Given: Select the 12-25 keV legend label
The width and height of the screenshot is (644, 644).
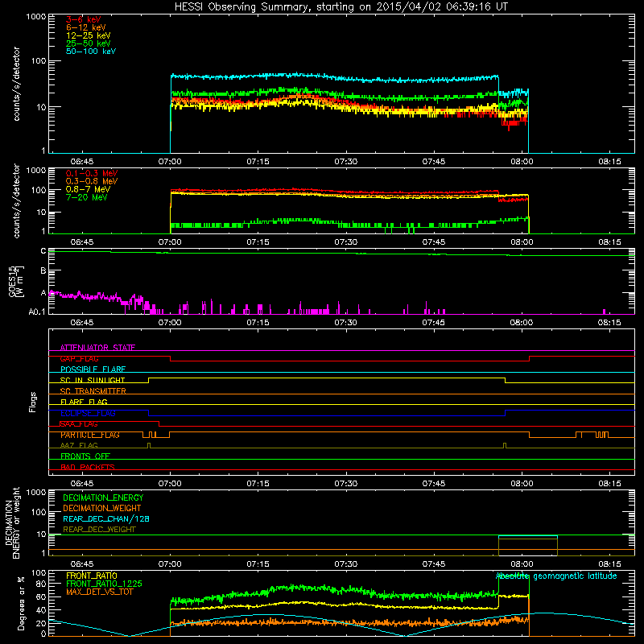Looking at the screenshot, I should (x=89, y=35).
